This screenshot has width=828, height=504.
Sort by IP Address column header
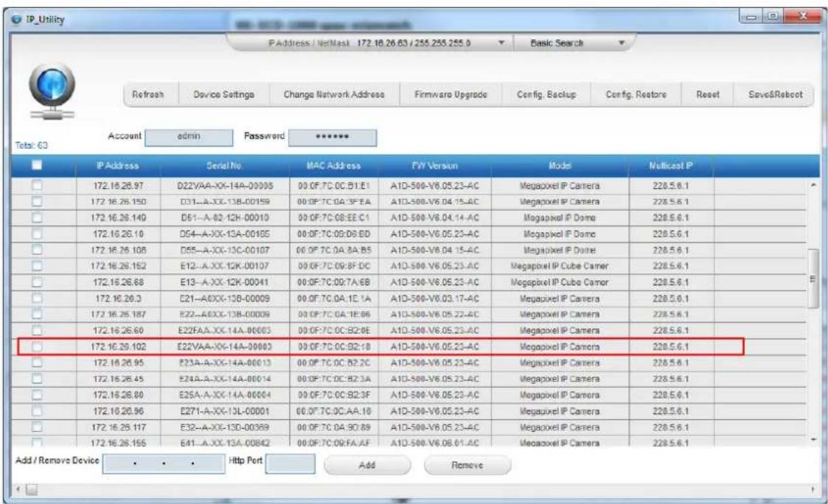tap(118, 166)
